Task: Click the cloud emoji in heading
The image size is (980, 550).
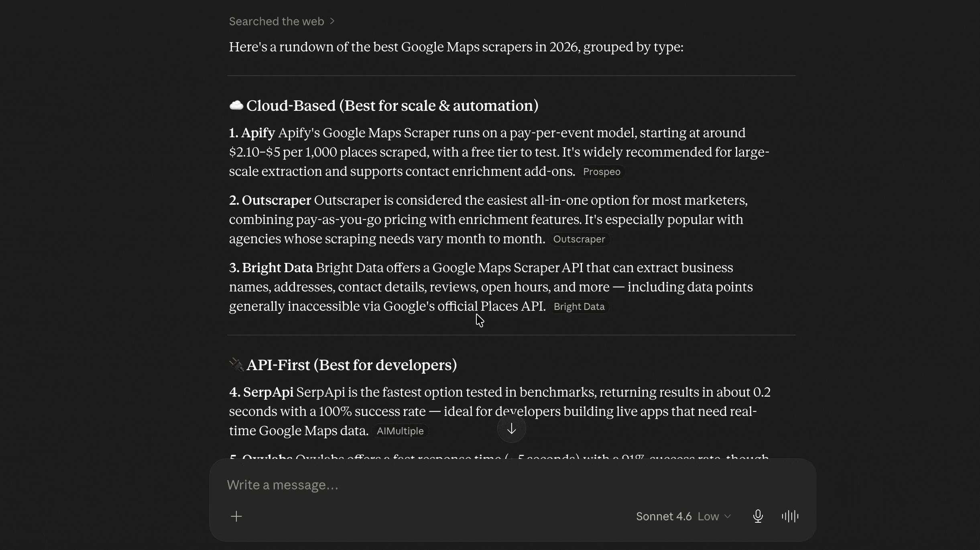Action: pyautogui.click(x=236, y=106)
